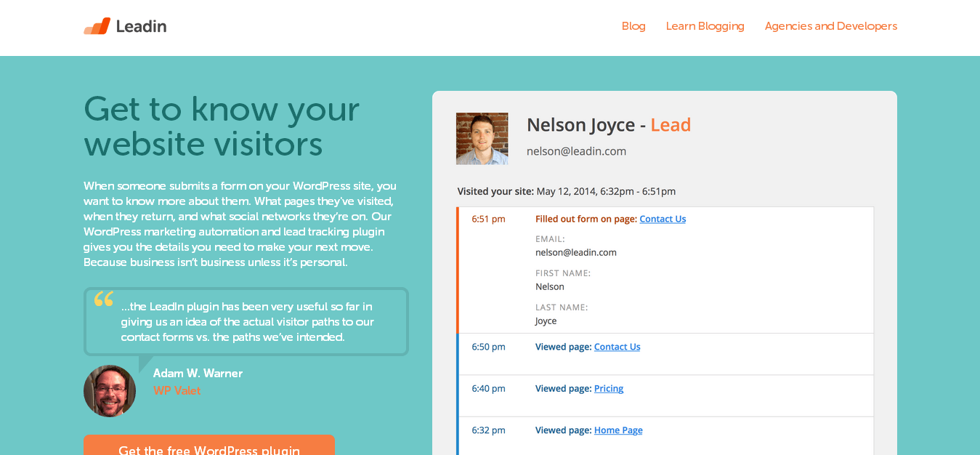Click the name 'Nelson Joyce - Lead'

[609, 125]
